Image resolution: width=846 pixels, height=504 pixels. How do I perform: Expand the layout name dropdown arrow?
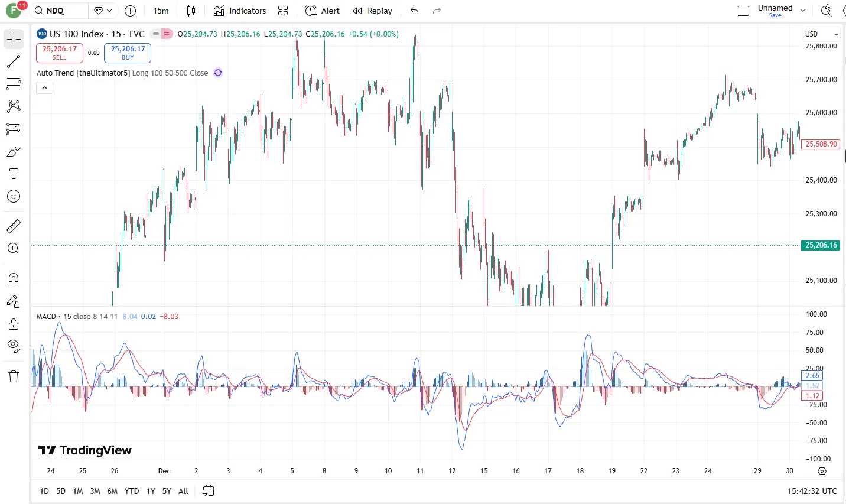[x=803, y=11]
